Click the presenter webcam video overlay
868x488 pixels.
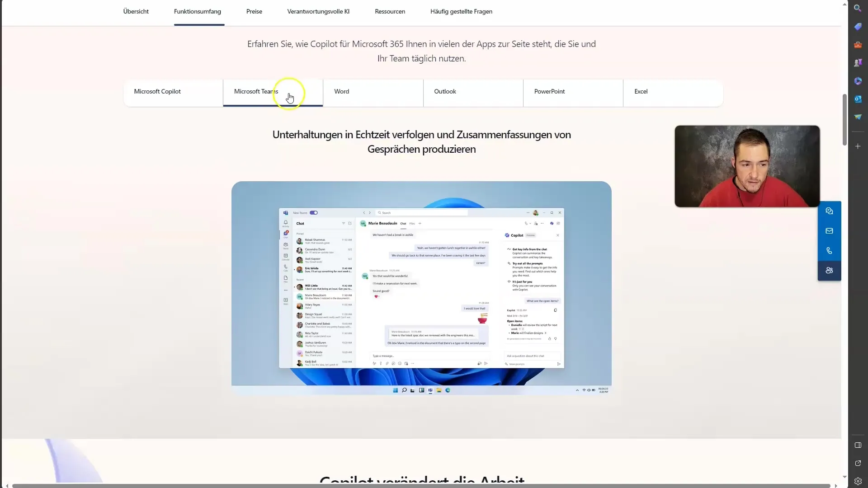pyautogui.click(x=747, y=166)
